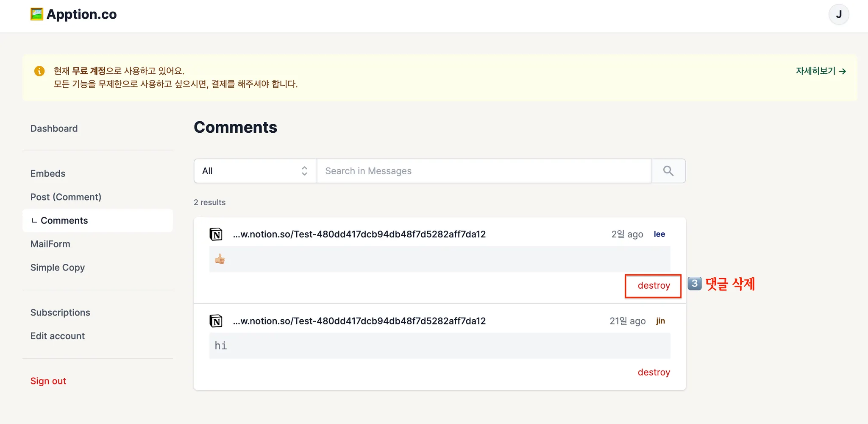Destroy the 'hi' comment from jin

(654, 372)
